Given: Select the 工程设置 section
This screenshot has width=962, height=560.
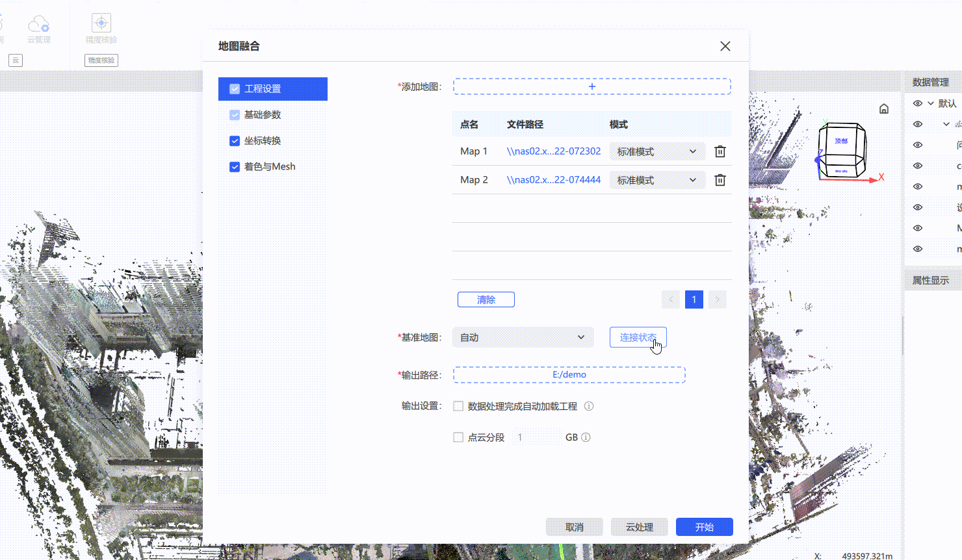Looking at the screenshot, I should pos(273,89).
